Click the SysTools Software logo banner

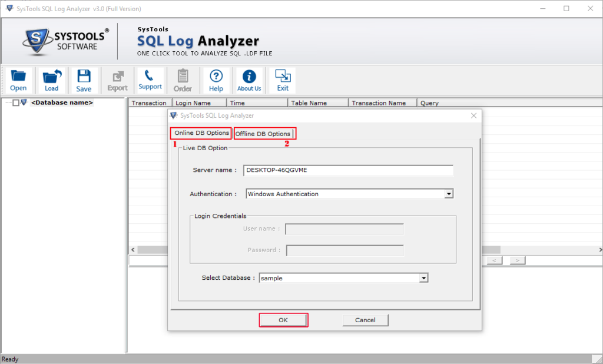[66, 42]
